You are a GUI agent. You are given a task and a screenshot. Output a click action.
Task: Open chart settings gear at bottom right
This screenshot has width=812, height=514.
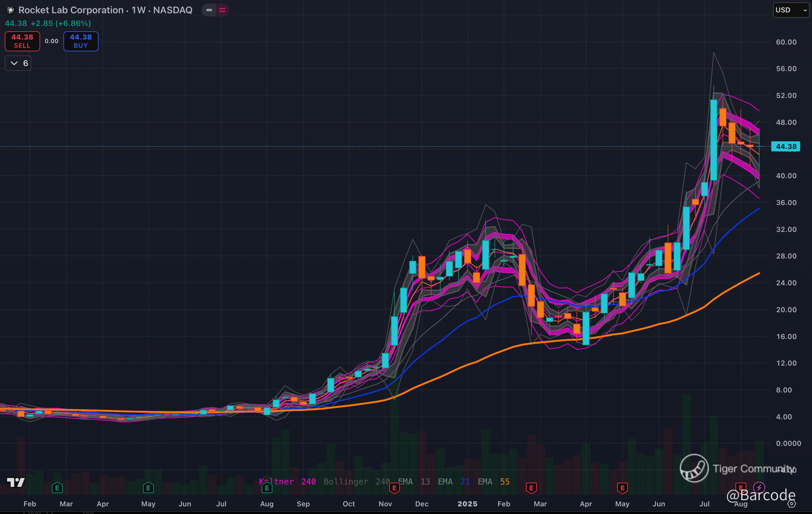click(x=791, y=504)
